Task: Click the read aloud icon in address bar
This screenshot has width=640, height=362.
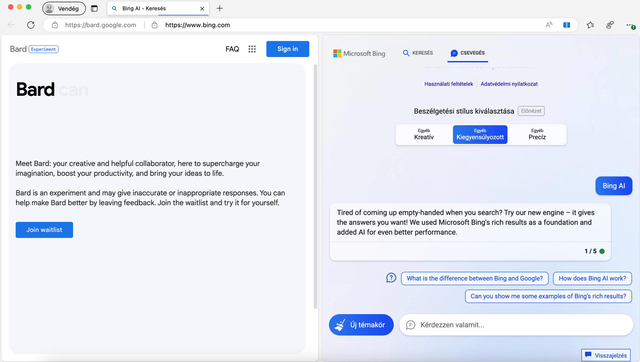Action: pyautogui.click(x=549, y=25)
